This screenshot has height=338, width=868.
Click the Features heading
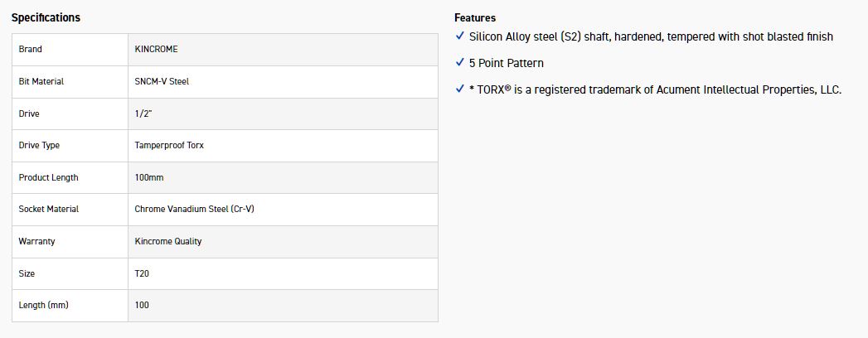[475, 17]
